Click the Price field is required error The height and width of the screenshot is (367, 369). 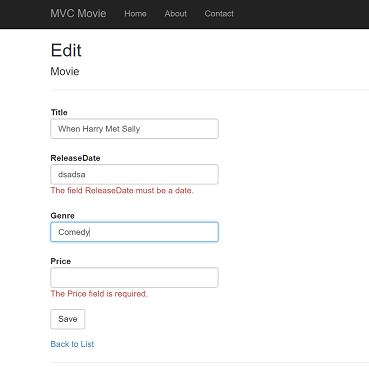tap(99, 294)
